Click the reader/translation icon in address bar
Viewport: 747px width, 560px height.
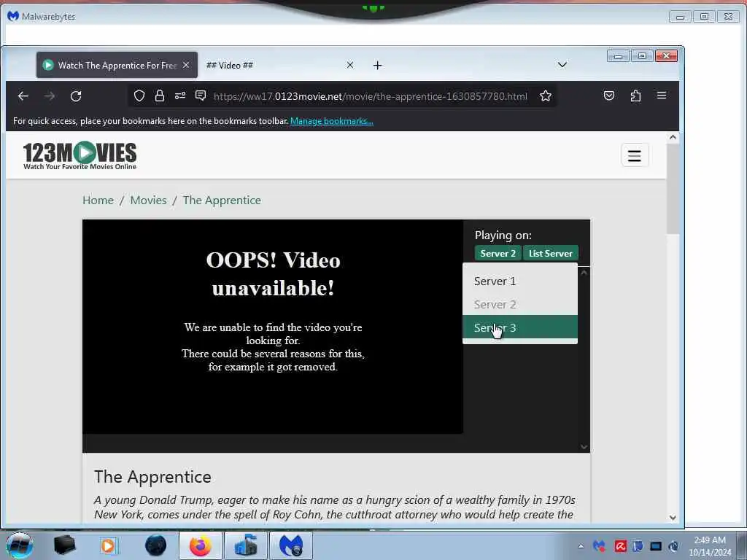[x=201, y=96]
